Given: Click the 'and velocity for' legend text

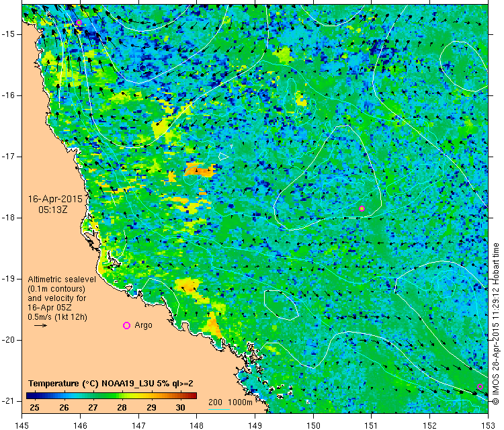Looking at the screenshot, I should tap(57, 298).
